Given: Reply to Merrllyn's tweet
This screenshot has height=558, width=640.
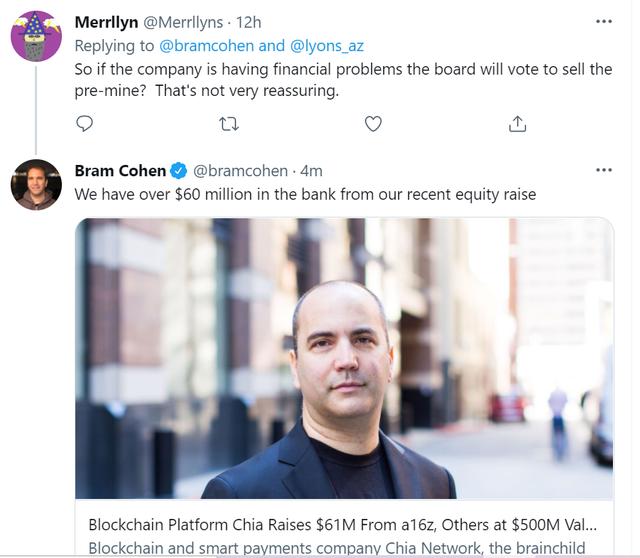Looking at the screenshot, I should click(84, 123).
